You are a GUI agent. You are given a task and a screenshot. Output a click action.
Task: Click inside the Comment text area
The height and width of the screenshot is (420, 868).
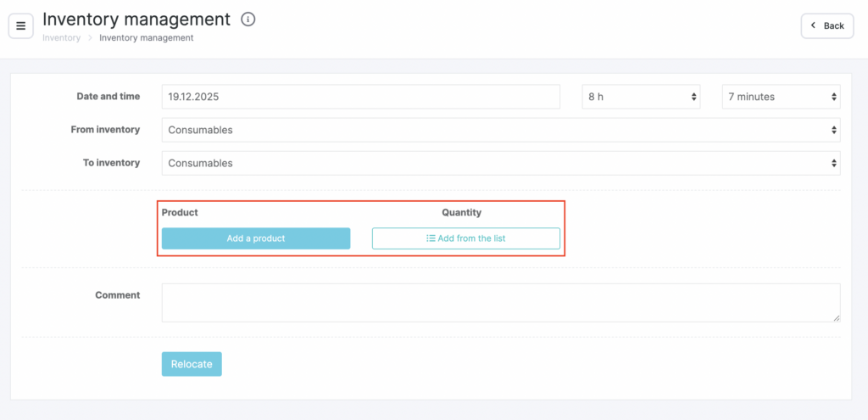click(500, 302)
